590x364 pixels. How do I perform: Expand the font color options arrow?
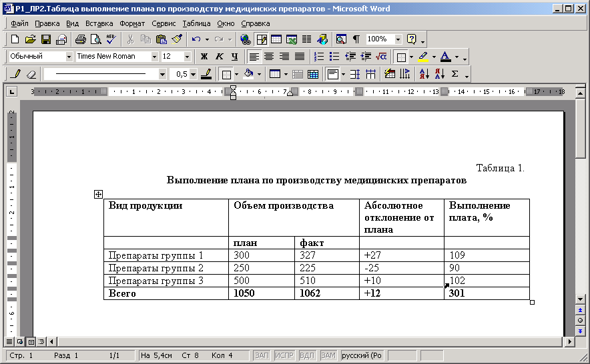[x=457, y=57]
